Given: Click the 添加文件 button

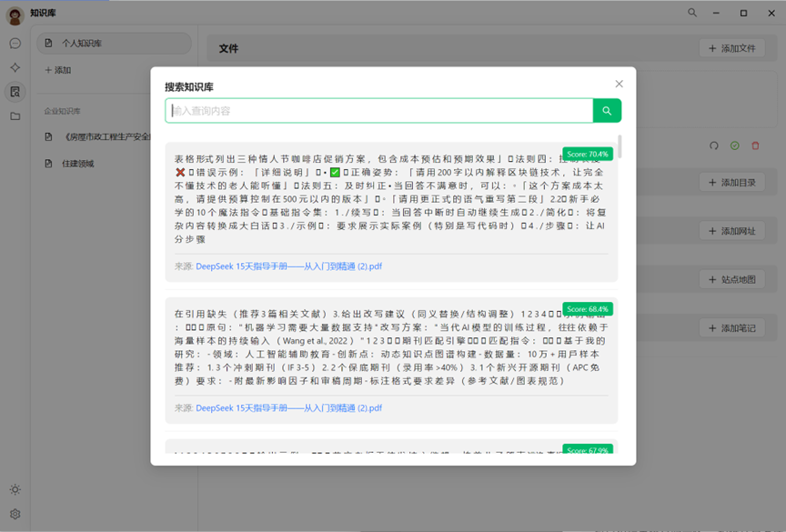Looking at the screenshot, I should 732,48.
